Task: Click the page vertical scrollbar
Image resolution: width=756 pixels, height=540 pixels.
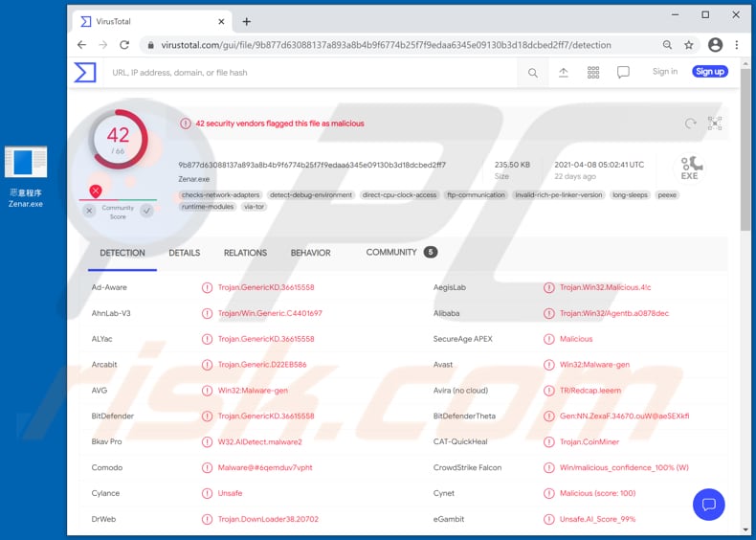Action: [x=745, y=149]
